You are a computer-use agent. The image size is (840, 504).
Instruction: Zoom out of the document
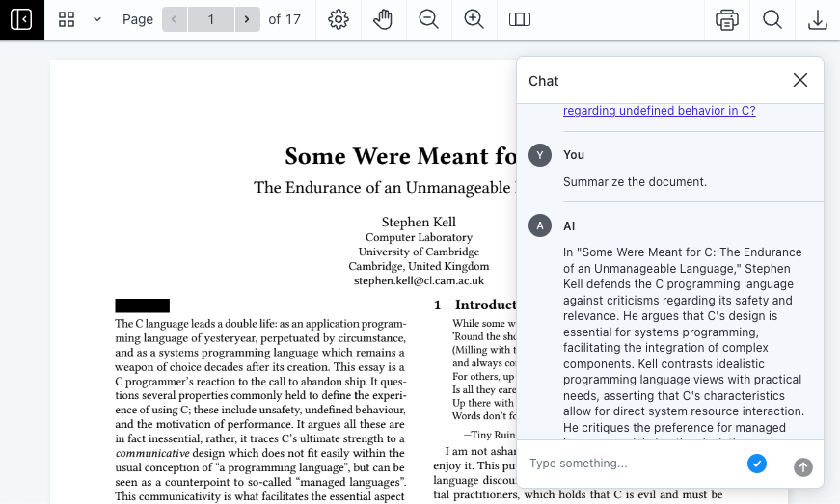pyautogui.click(x=429, y=19)
